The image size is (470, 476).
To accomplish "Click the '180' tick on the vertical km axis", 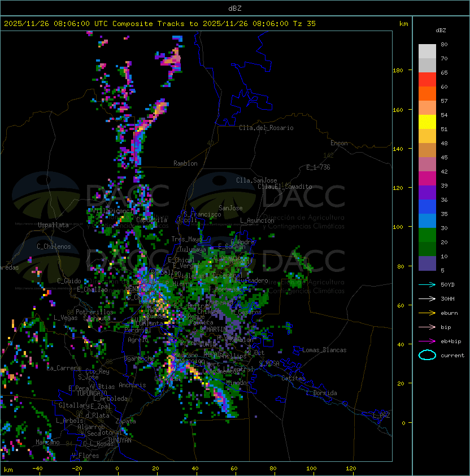I will pos(398,71).
